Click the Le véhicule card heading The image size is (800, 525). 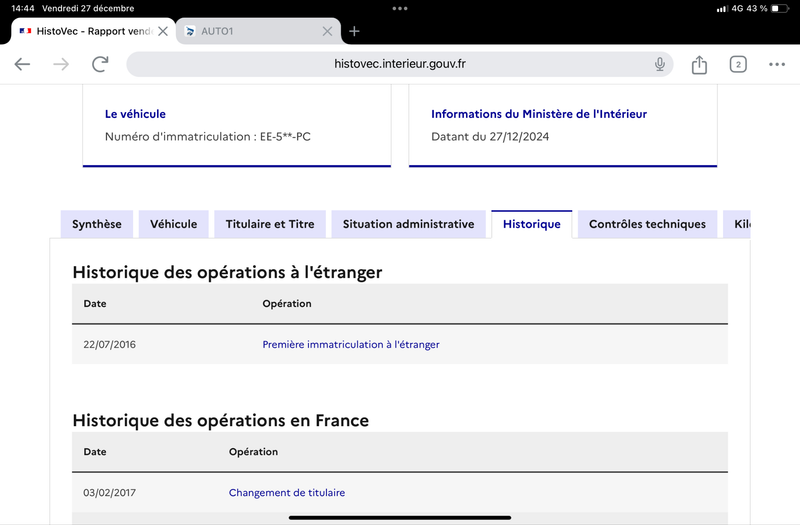(135, 114)
